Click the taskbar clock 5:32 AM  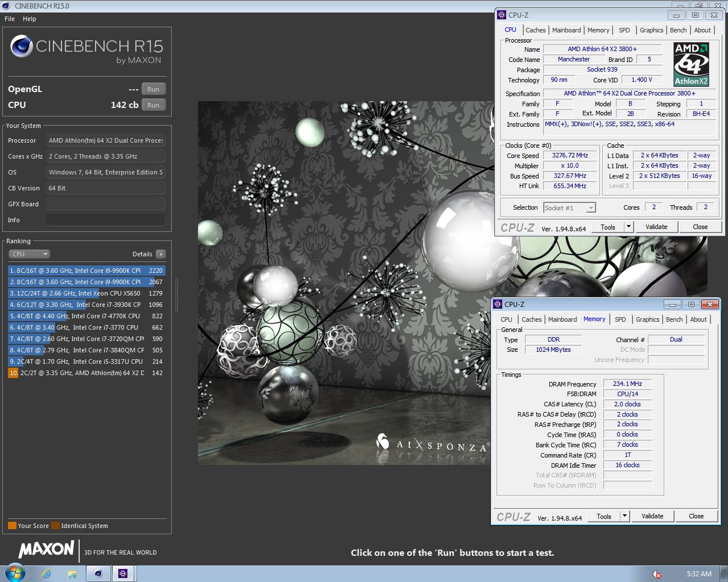click(x=698, y=574)
